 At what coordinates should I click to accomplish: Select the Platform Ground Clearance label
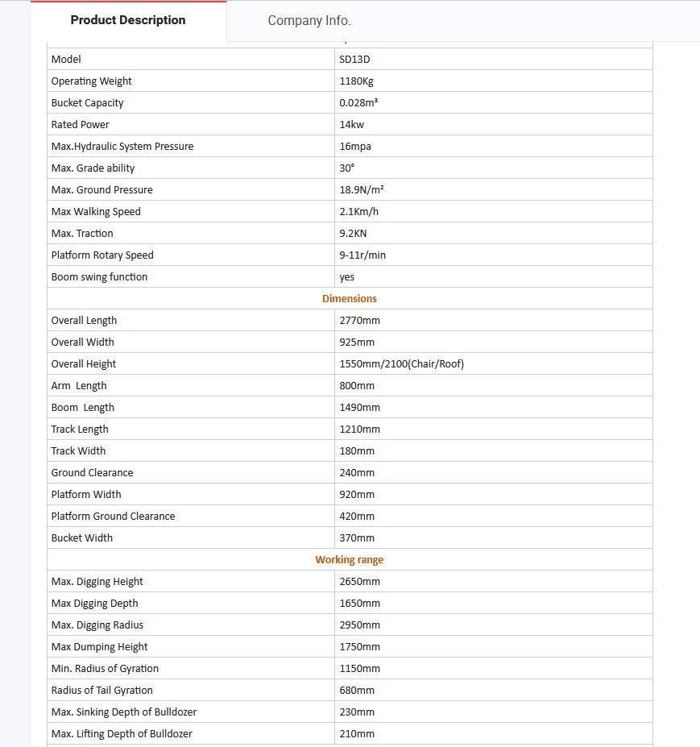pyautogui.click(x=113, y=516)
